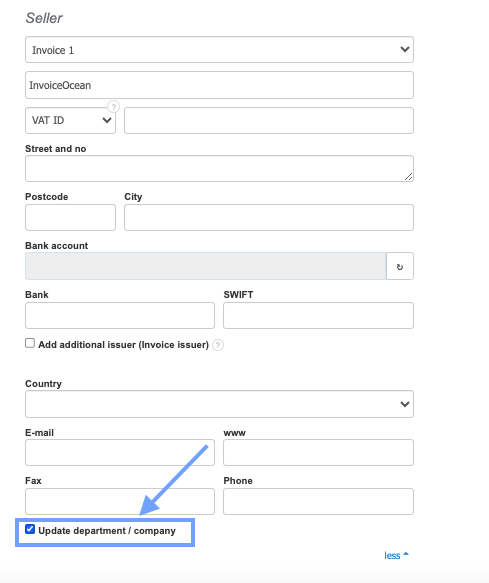
Task: Grab the resize handle of Street field
Action: pyautogui.click(x=408, y=177)
